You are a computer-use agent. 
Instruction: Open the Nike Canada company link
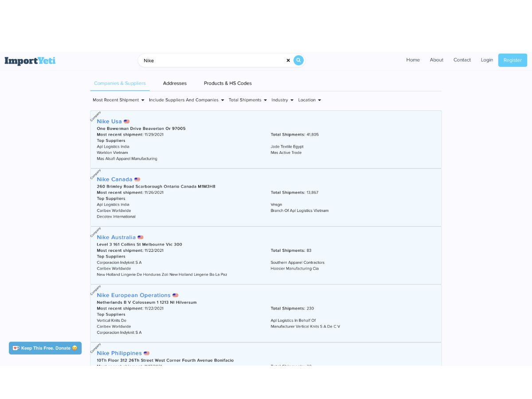(114, 180)
